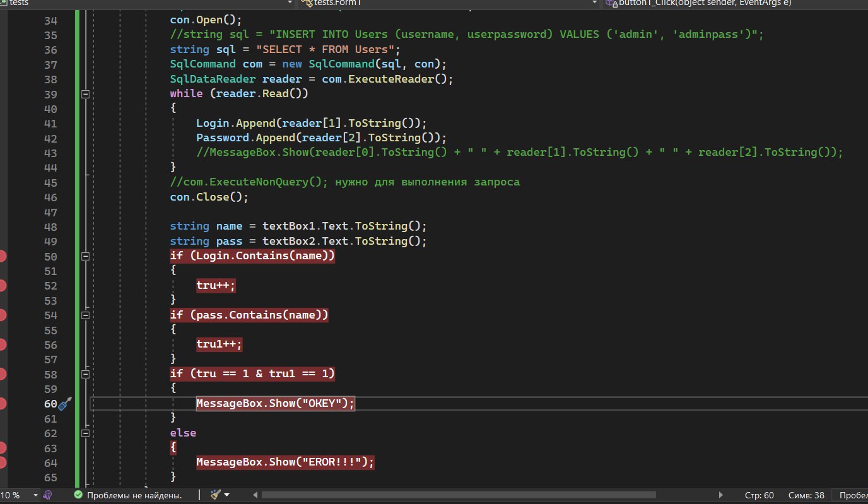Viewport: 868px width, 504px height.
Task: Click the 'tru++;' statement
Action: (216, 286)
